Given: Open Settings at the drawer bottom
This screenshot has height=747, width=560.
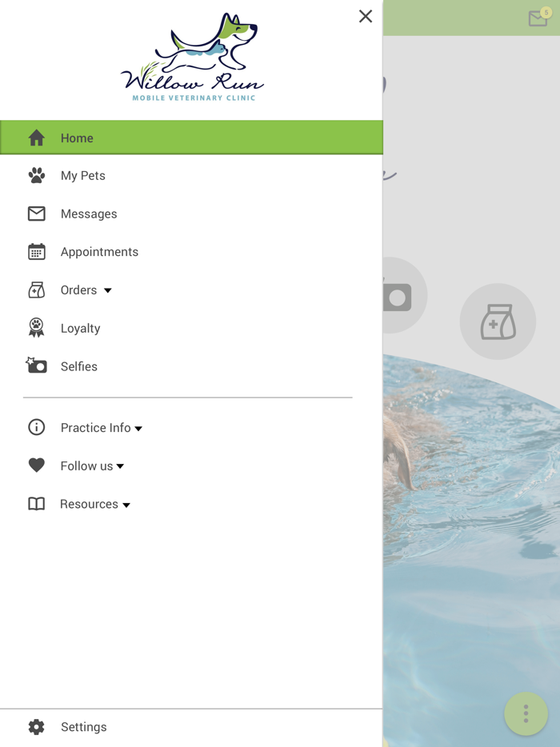Looking at the screenshot, I should 191,727.
